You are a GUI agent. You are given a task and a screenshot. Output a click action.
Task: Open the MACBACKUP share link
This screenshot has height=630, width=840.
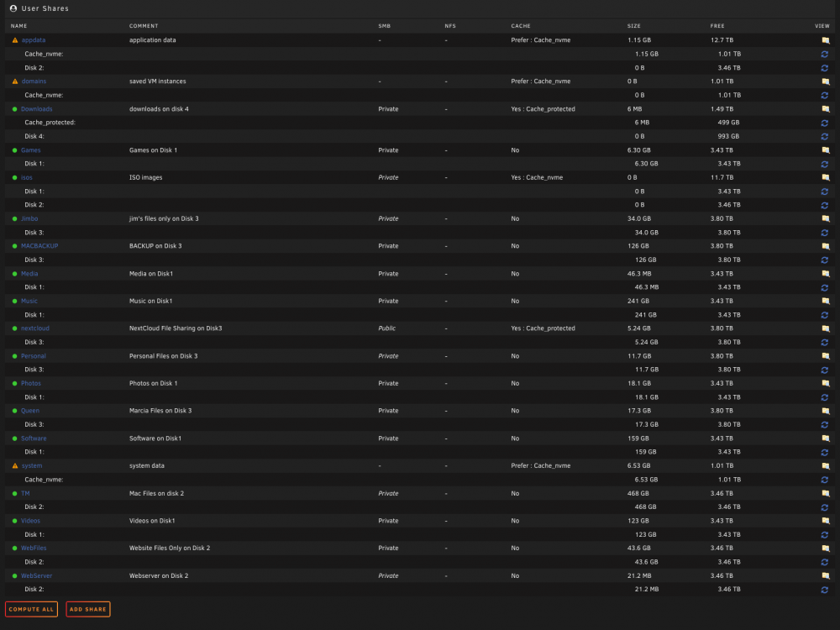pos(39,246)
